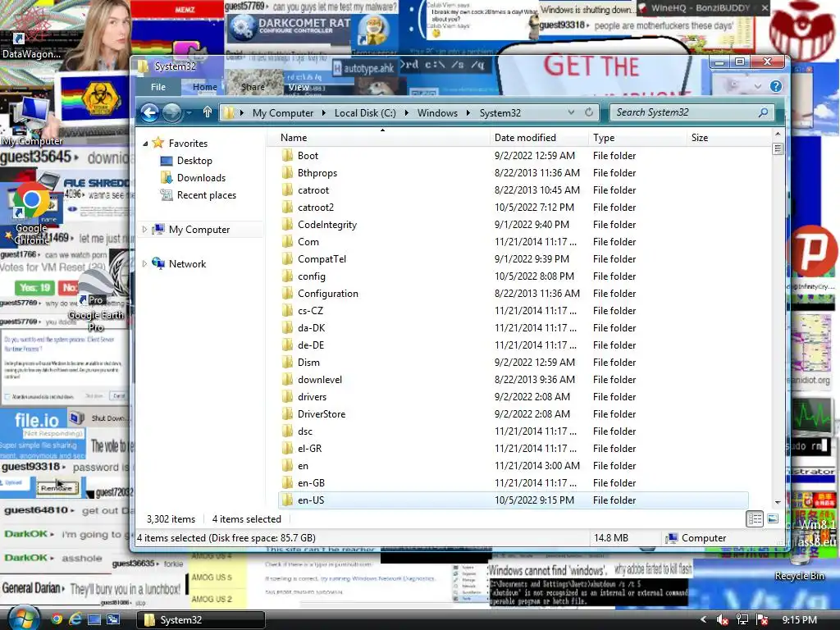Click the da-DK folder name
Viewport: 840px width, 630px height.
click(x=311, y=328)
